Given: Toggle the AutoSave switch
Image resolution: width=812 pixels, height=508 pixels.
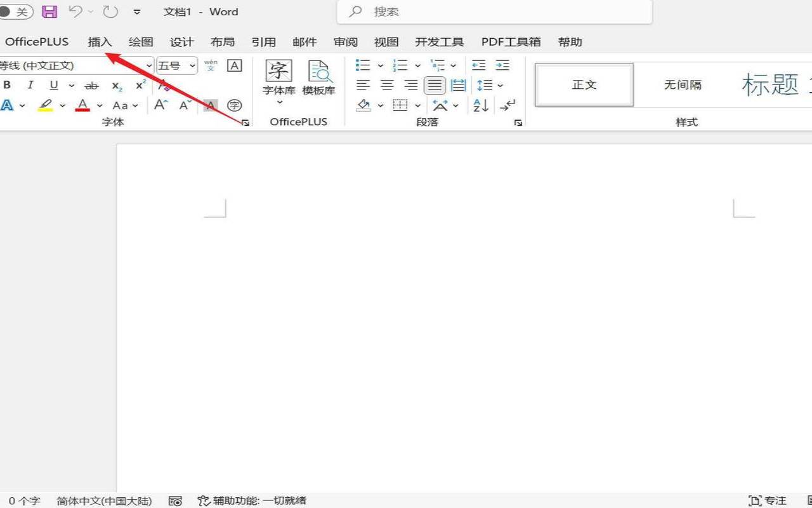Looking at the screenshot, I should [16, 11].
